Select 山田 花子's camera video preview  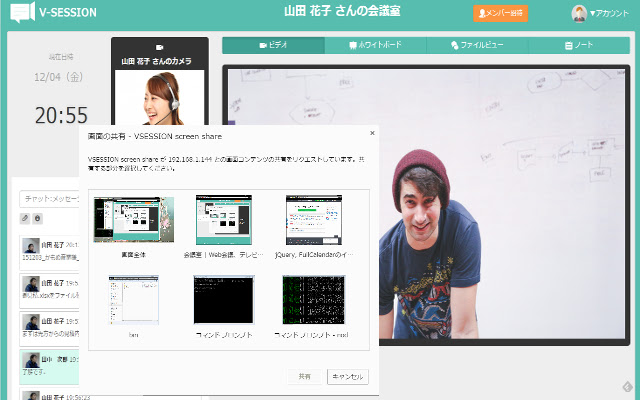tap(160, 97)
